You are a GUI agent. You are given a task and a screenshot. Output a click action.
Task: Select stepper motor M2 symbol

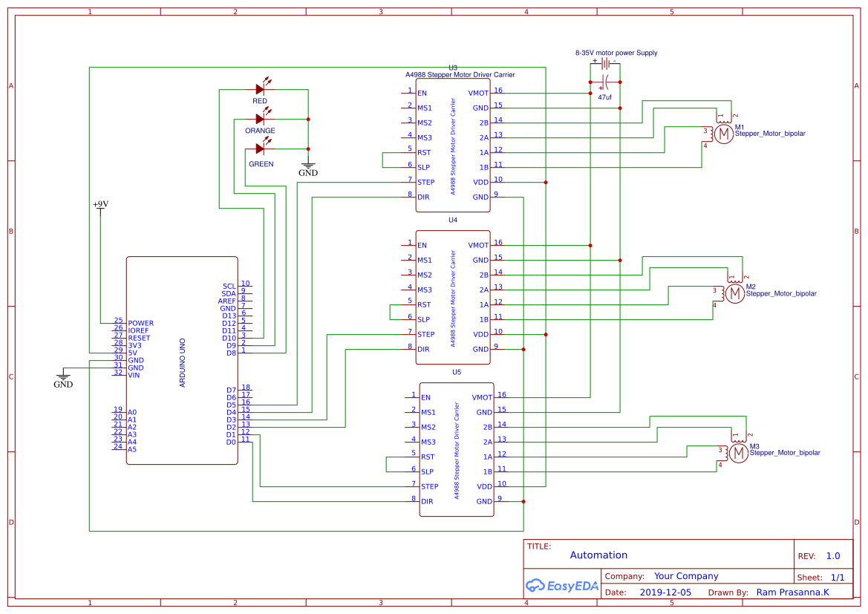[734, 294]
